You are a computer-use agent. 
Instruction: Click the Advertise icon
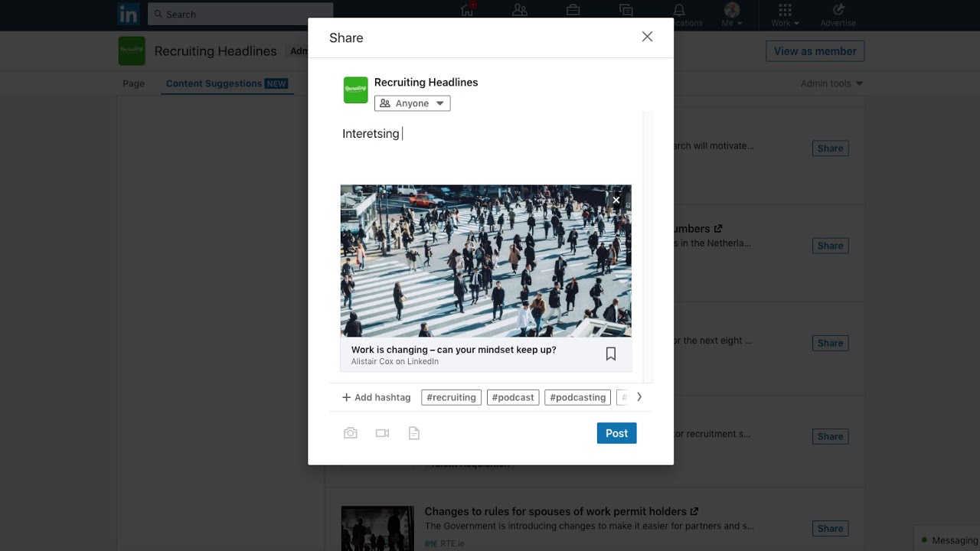click(838, 14)
